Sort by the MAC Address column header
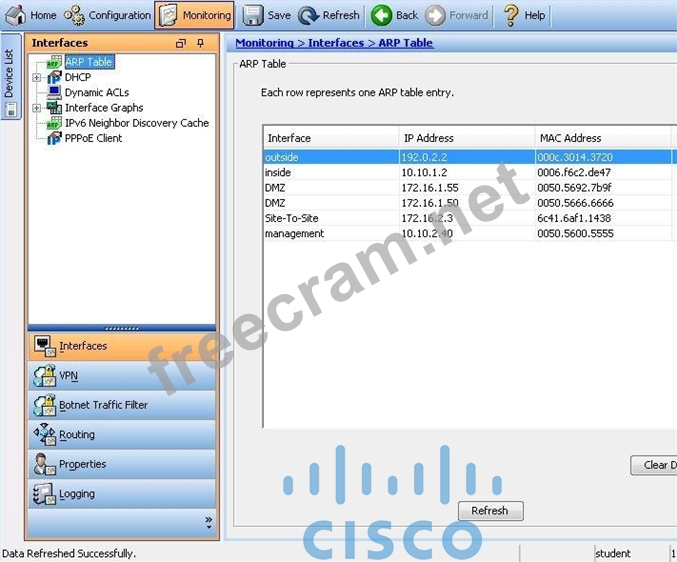 pos(570,138)
